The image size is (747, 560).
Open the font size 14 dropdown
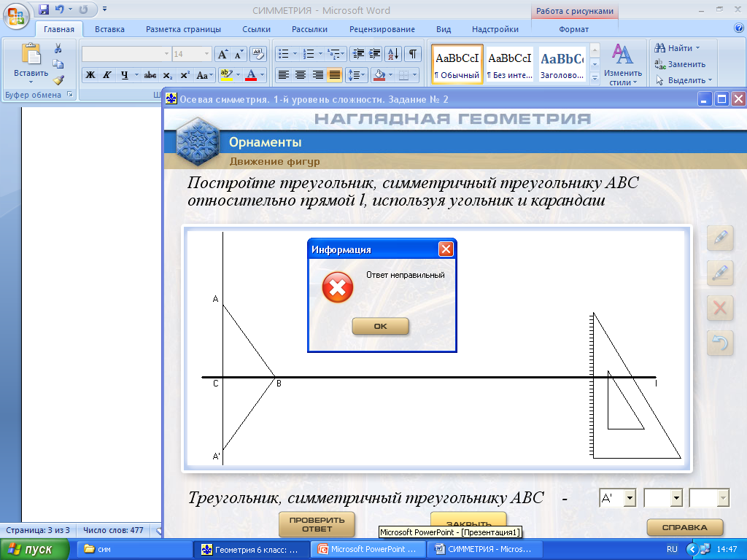(206, 54)
